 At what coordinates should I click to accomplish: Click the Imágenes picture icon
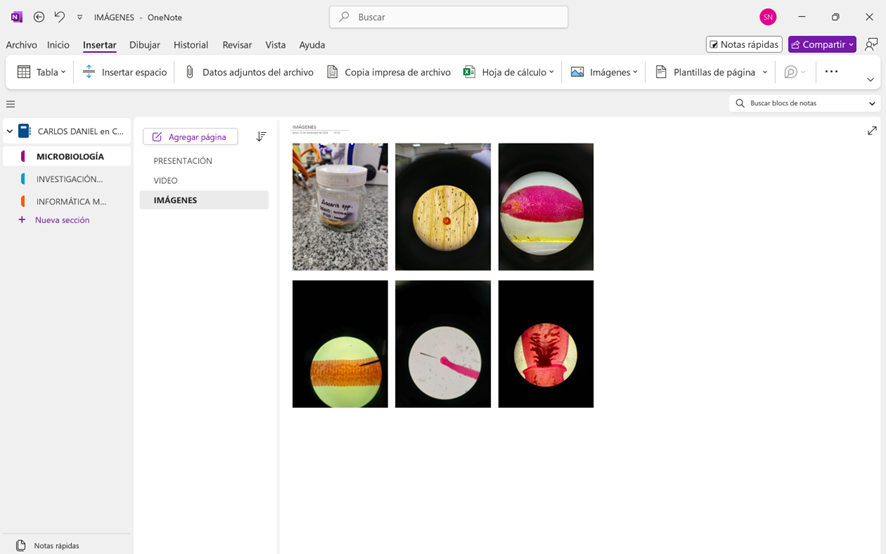577,72
